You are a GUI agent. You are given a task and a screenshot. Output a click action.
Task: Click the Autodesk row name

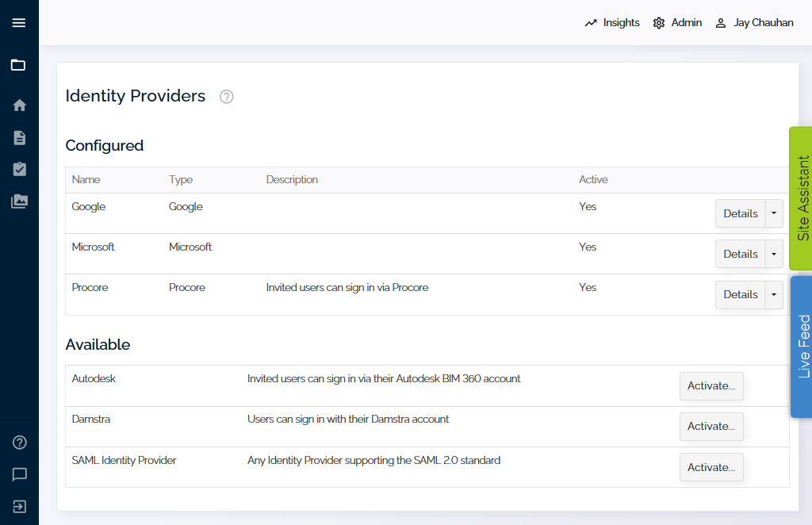click(94, 378)
